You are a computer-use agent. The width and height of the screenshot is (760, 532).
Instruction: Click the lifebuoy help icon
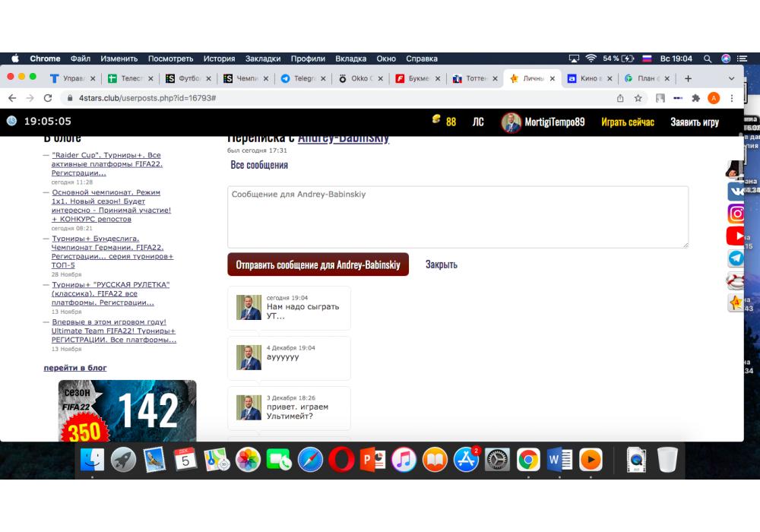click(x=736, y=281)
